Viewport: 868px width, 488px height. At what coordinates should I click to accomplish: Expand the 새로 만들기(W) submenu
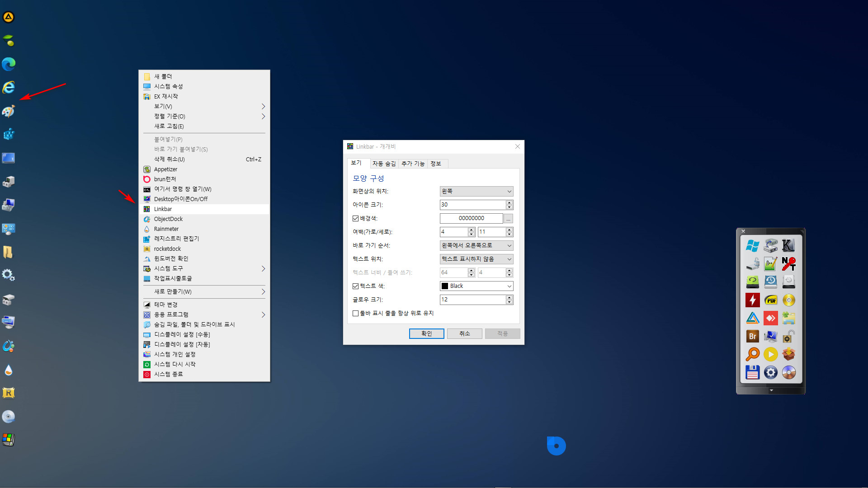tap(204, 291)
